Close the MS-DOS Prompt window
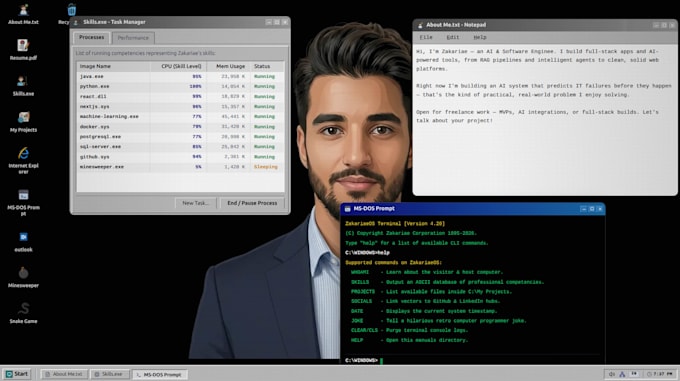 point(600,209)
